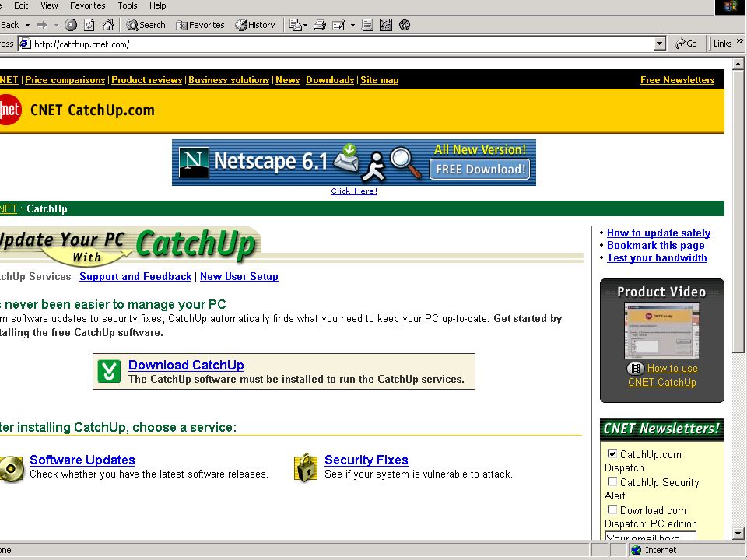
Task: Open the View menu
Action: coord(49,5)
